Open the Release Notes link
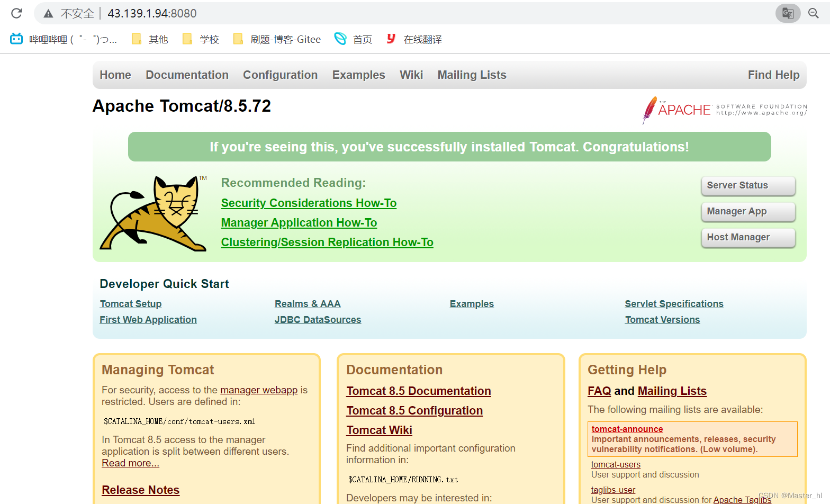 point(141,490)
